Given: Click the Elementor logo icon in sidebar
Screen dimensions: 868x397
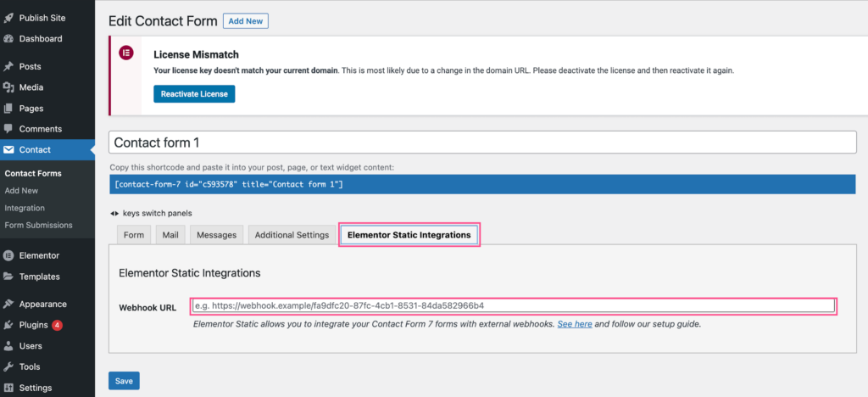Looking at the screenshot, I should click(x=8, y=256).
